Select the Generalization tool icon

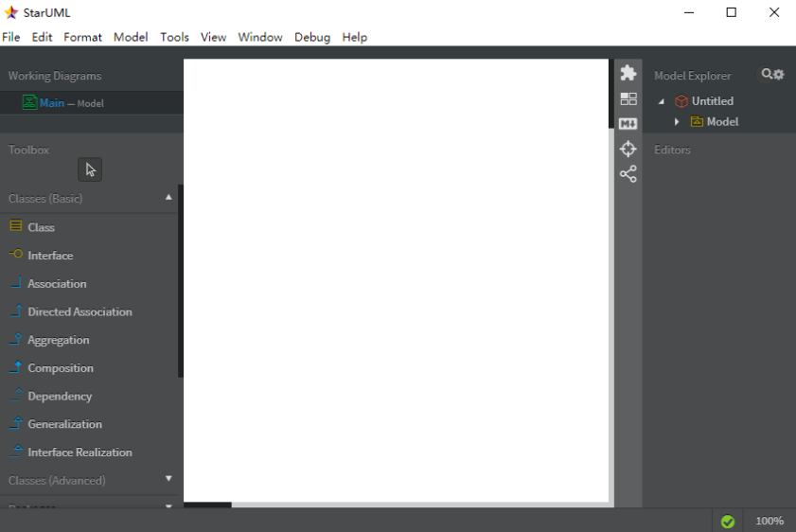(x=16, y=423)
